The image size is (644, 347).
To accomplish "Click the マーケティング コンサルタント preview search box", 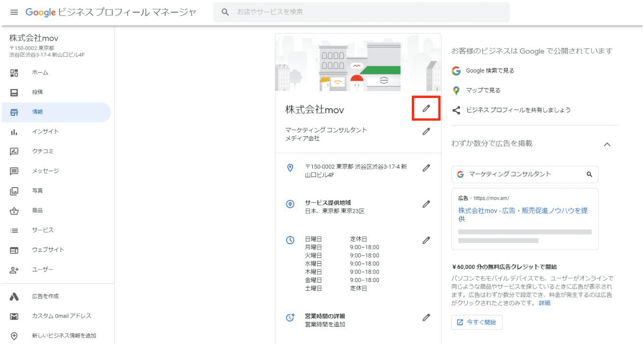I will pos(525,175).
